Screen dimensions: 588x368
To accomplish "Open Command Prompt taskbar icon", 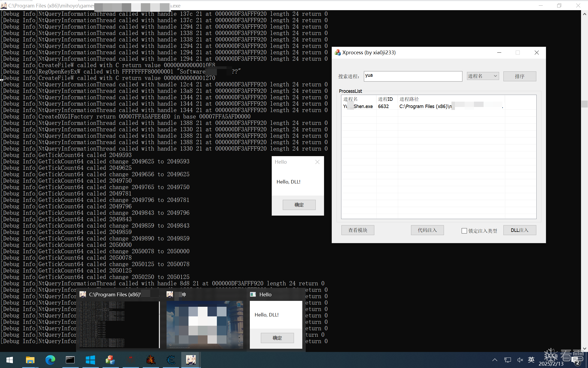I will (70, 360).
